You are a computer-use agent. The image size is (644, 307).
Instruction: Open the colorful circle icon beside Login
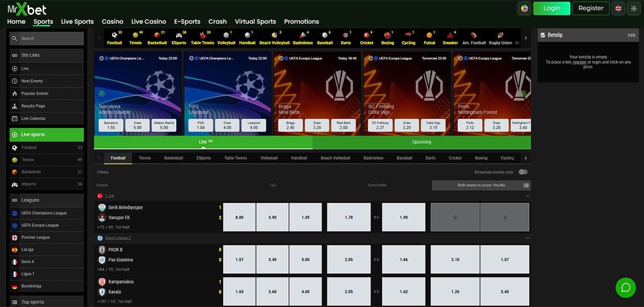point(524,8)
